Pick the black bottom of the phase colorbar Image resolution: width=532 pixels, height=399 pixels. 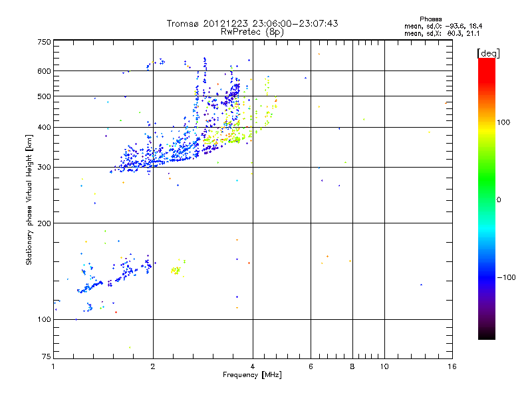(487, 336)
